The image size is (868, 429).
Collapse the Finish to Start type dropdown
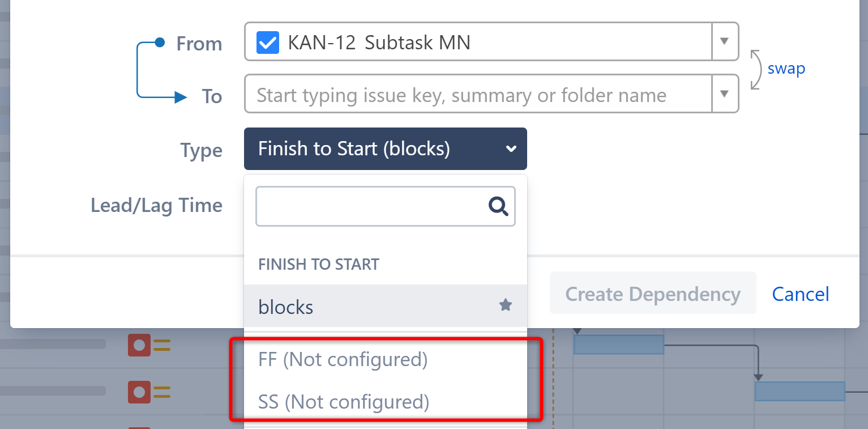coord(511,148)
